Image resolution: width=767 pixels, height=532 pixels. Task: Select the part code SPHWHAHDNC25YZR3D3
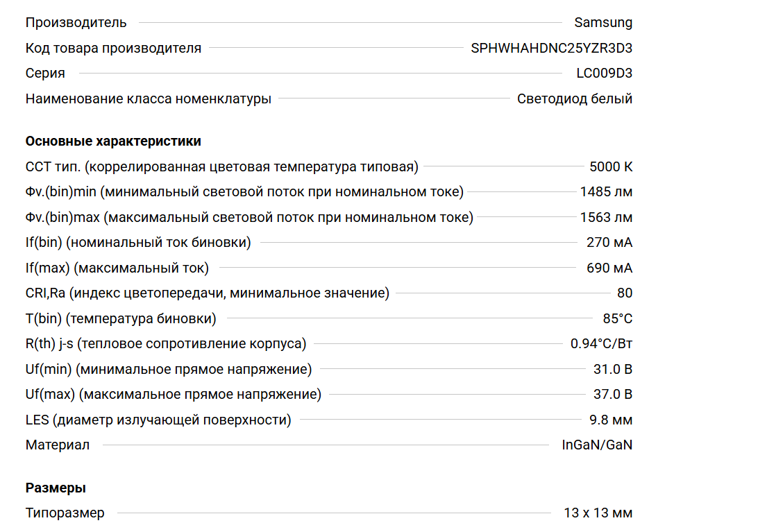click(x=551, y=48)
